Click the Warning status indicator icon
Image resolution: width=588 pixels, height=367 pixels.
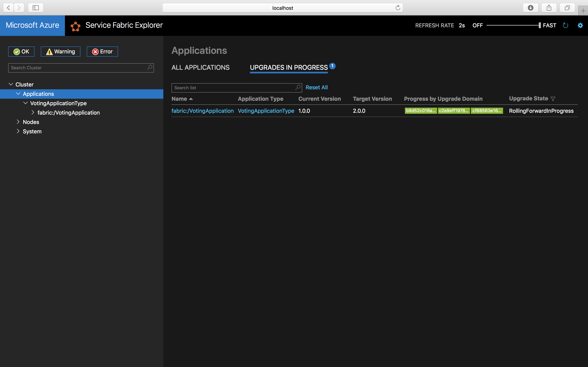click(x=49, y=51)
